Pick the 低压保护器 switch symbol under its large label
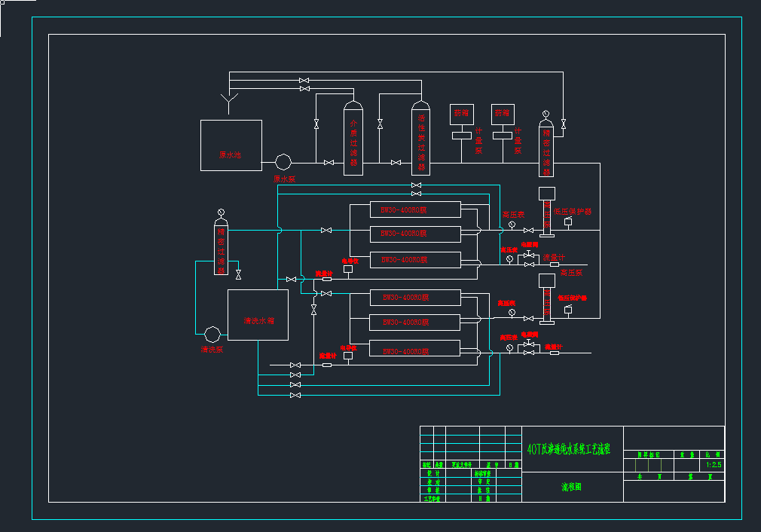Viewport: 761px width, 532px height. tap(568, 222)
